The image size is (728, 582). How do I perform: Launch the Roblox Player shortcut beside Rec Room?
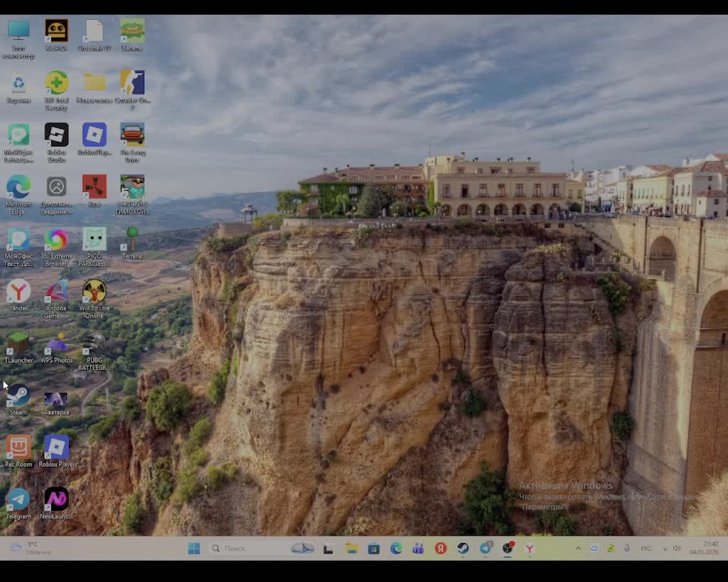[x=56, y=452]
